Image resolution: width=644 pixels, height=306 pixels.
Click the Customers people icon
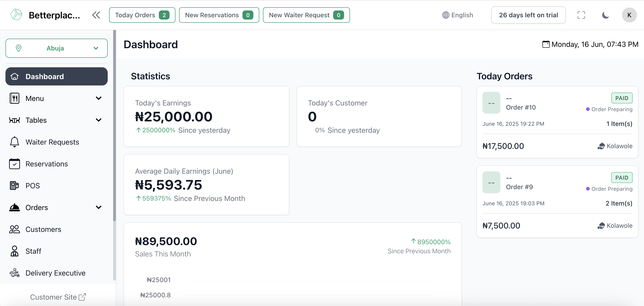15,229
